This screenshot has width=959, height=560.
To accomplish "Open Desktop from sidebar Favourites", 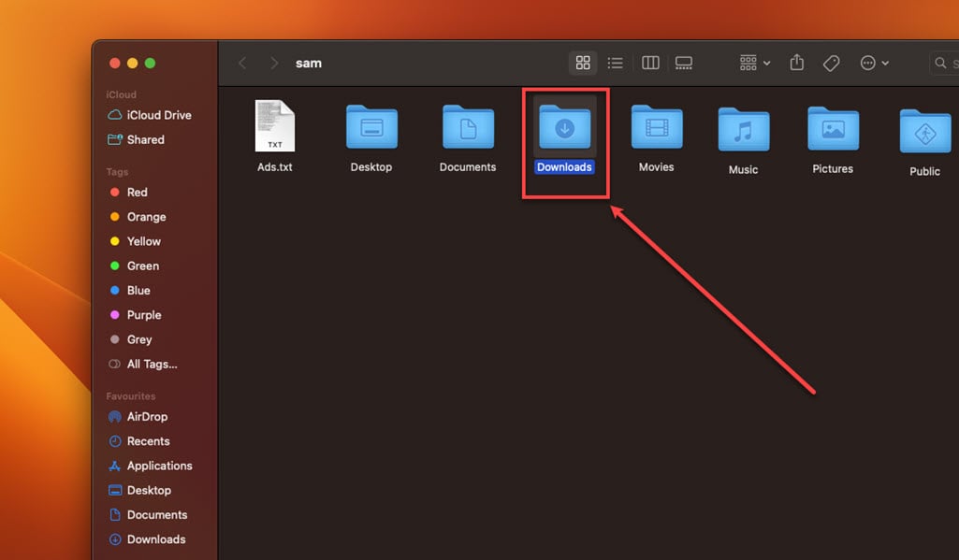I will (x=139, y=490).
